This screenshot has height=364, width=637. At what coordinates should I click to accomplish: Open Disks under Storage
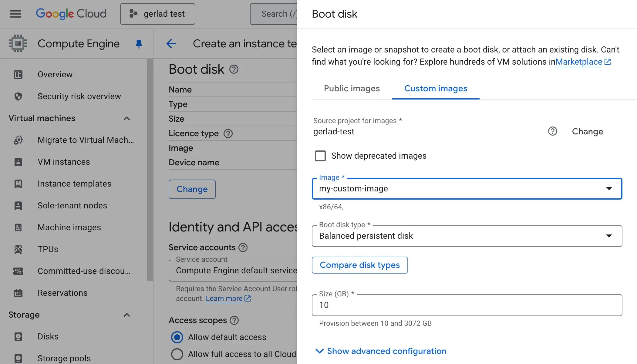pos(48,337)
